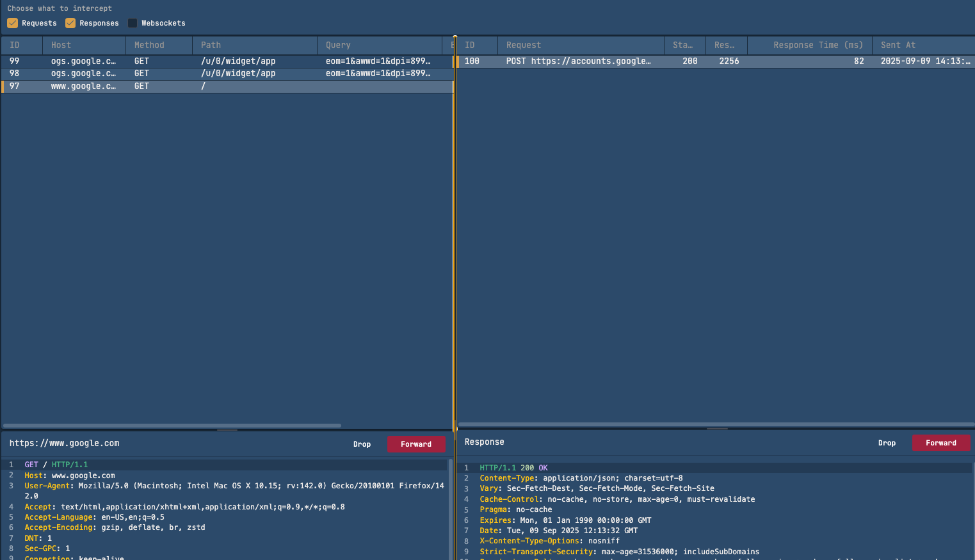Click POST https://accounts.google request cell
This screenshot has width=975, height=560.
click(x=578, y=61)
